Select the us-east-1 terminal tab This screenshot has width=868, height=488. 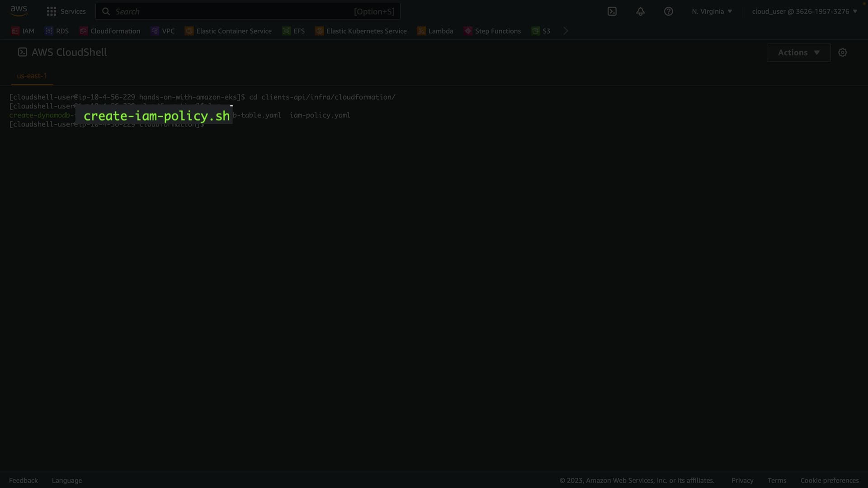(32, 76)
